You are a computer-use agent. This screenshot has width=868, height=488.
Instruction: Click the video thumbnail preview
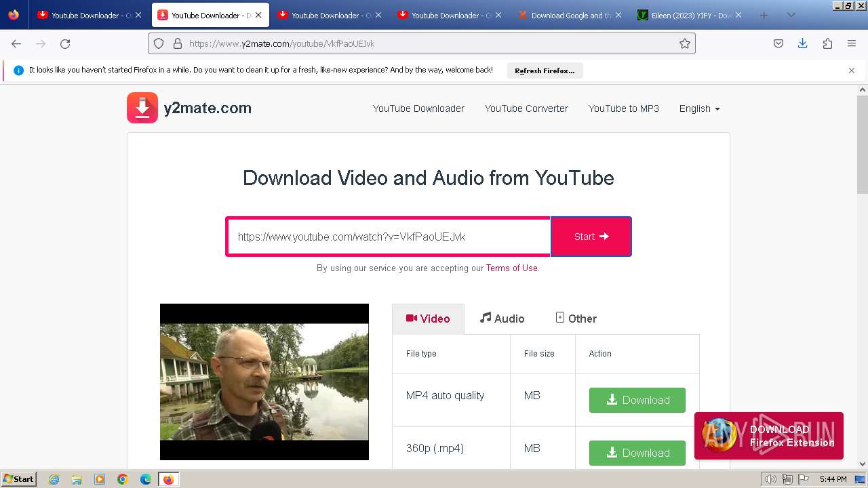[x=264, y=382]
